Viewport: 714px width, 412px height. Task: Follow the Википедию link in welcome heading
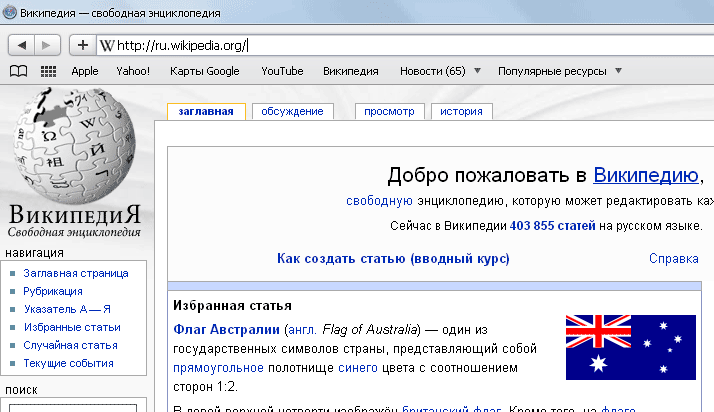(646, 175)
